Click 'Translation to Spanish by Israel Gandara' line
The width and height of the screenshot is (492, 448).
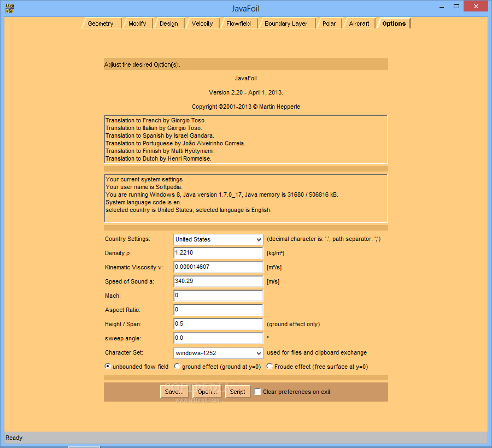coord(160,135)
